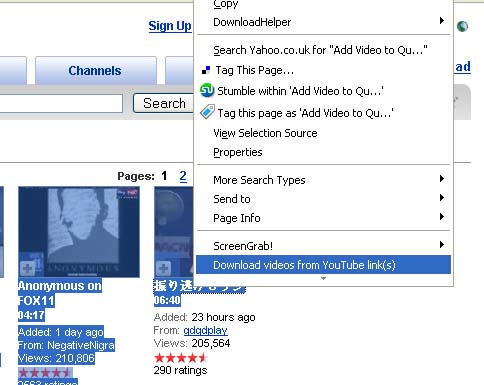This screenshot has width=484, height=385.
Task: Select Search Yahoo.co.uk for selection
Action: point(323,50)
